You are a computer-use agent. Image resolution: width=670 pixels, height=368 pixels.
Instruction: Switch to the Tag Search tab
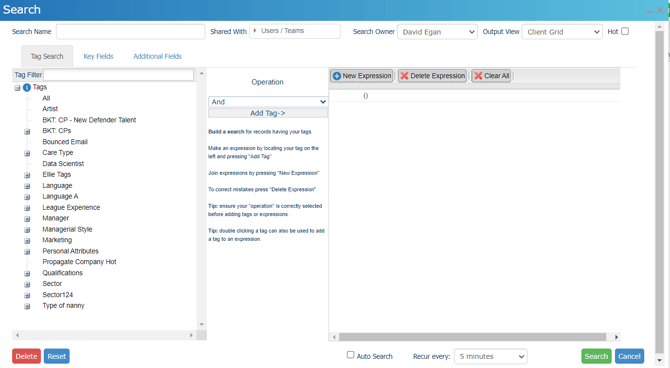coord(47,56)
